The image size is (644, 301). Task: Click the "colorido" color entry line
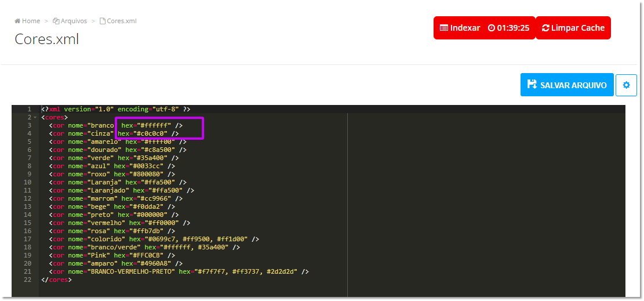pos(154,239)
